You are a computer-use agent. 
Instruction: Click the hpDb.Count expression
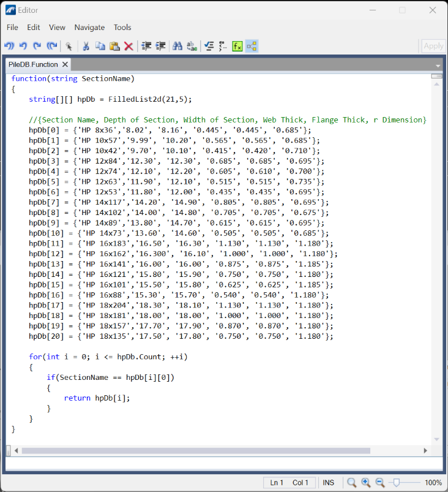click(x=139, y=357)
